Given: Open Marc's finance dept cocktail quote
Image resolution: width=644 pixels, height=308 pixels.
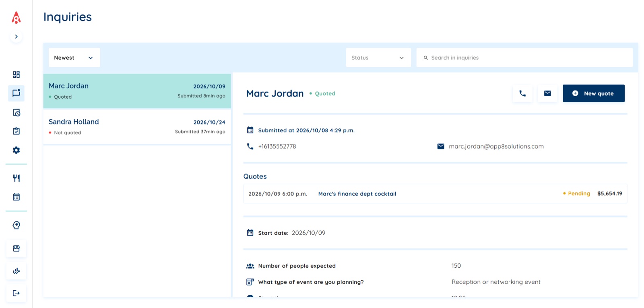Looking at the screenshot, I should coord(357,194).
